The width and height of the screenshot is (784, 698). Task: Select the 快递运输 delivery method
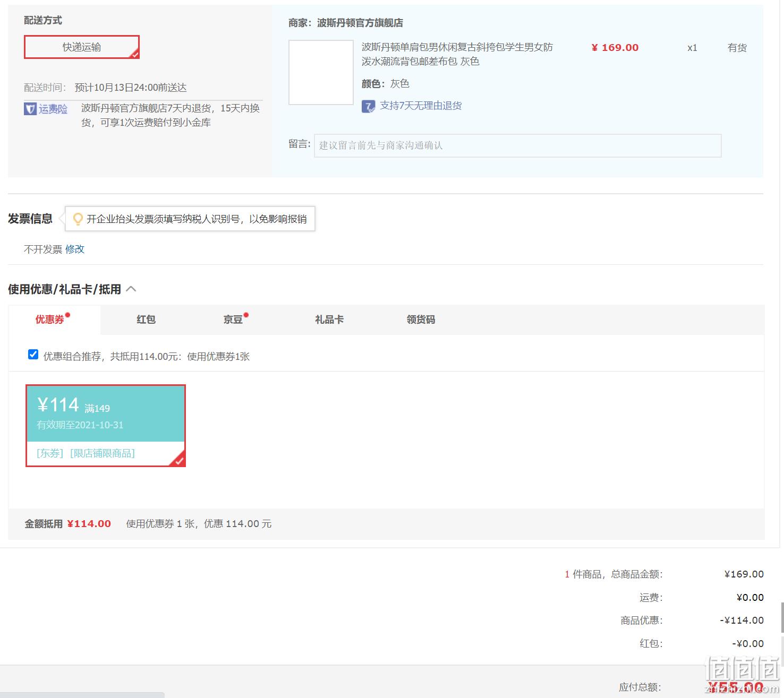82,47
